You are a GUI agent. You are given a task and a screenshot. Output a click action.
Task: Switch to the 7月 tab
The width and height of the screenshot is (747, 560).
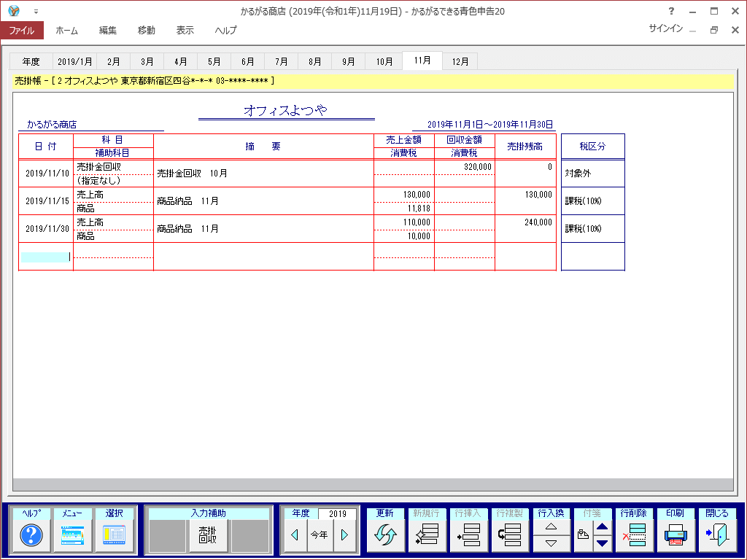point(281,61)
